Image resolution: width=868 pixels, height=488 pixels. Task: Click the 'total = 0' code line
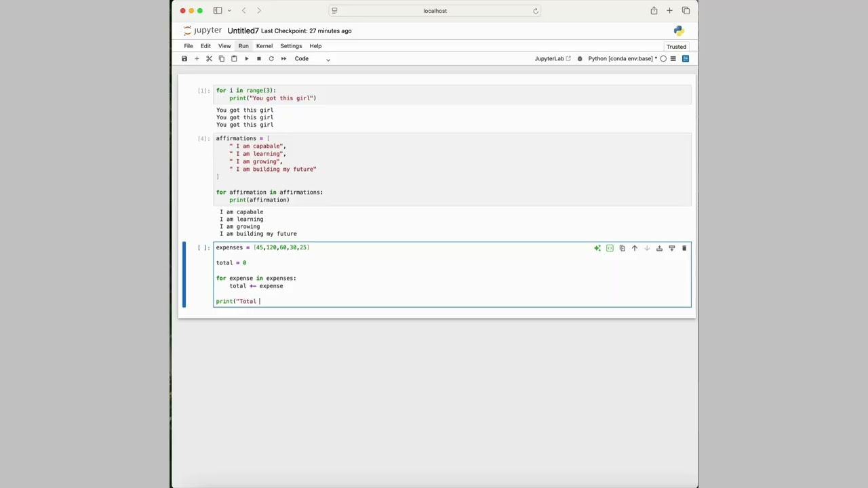coord(231,263)
